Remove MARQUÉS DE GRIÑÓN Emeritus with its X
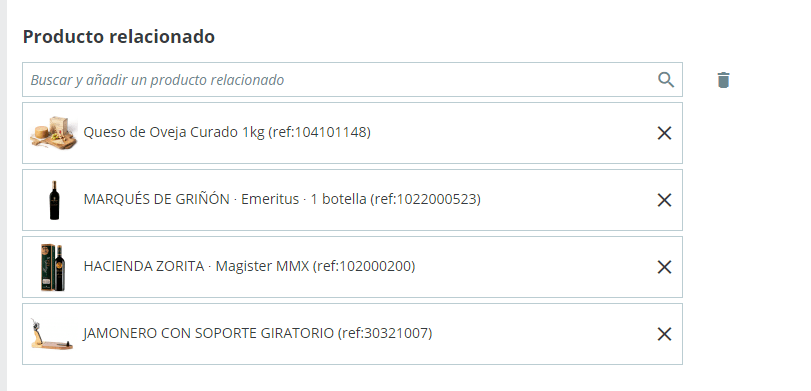 point(664,200)
